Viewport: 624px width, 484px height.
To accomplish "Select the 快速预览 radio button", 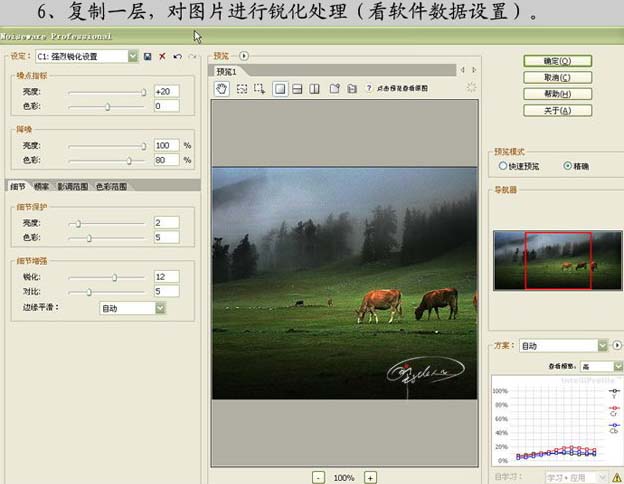I will 503,165.
